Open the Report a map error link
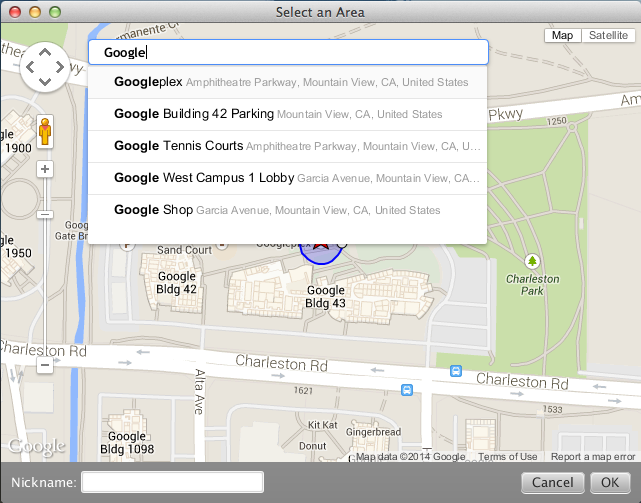This screenshot has height=503, width=641. coord(593,456)
